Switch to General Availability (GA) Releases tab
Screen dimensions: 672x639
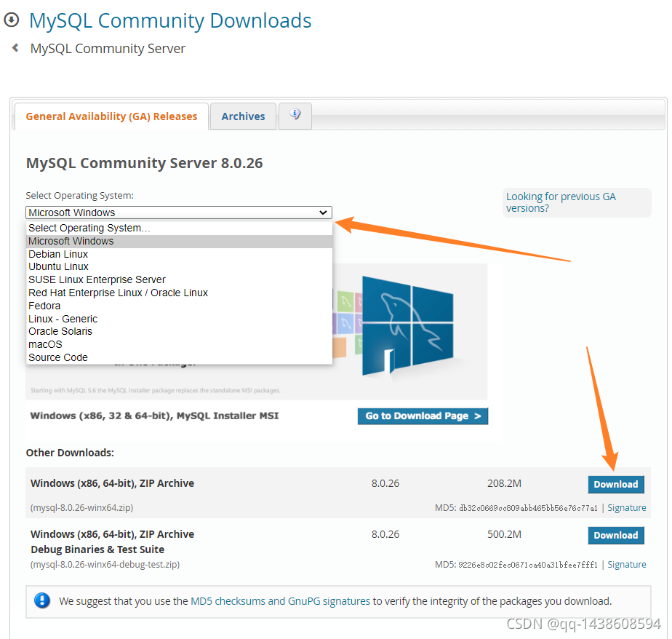coord(111,116)
